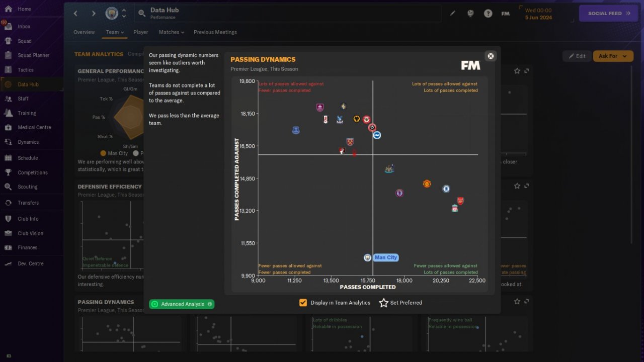Click the Man City data point badge
This screenshot has width=644, height=362.
coord(367,257)
